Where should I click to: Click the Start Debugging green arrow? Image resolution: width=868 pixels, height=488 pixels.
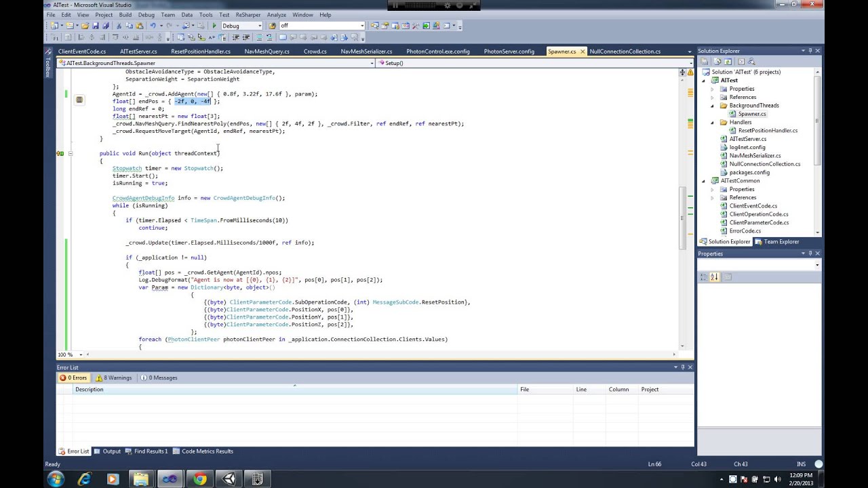[x=214, y=25]
